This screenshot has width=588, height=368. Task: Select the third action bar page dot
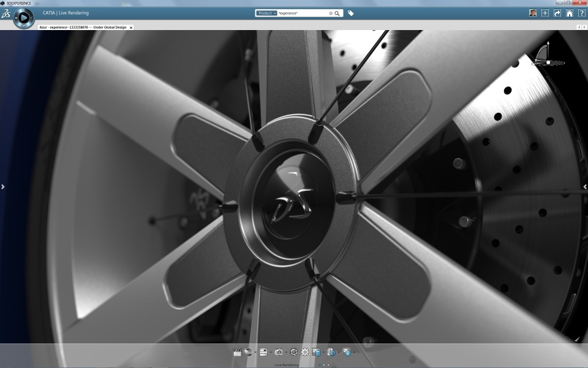[x=328, y=364]
